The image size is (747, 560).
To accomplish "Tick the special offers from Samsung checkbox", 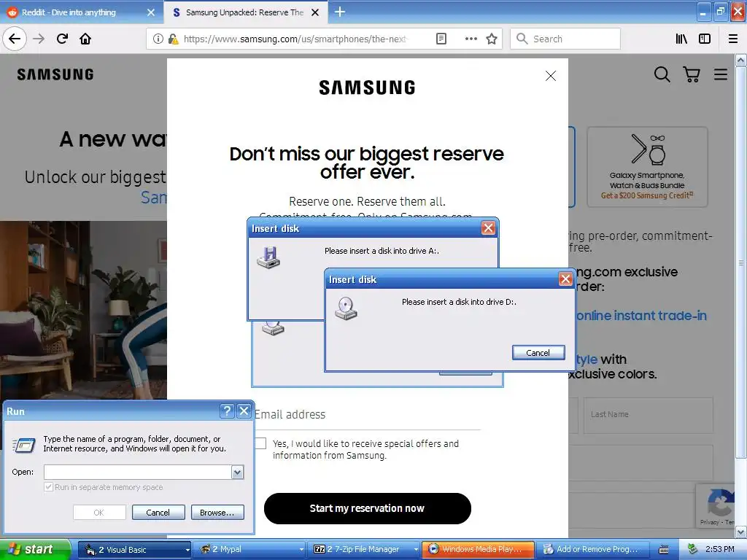I will [260, 443].
